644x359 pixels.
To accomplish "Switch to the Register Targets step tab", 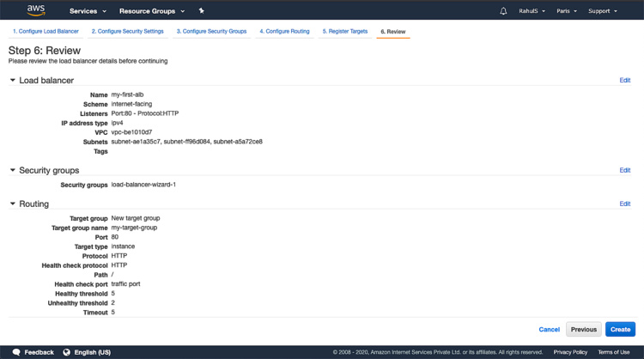I will point(344,32).
